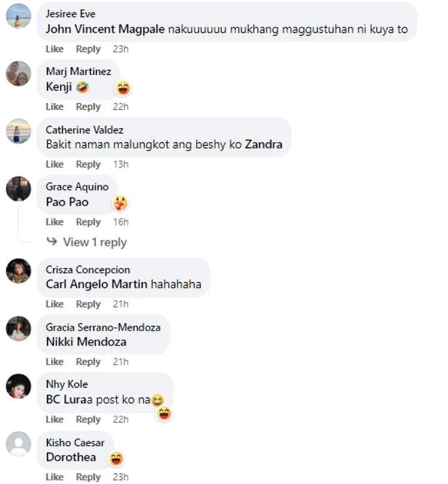Click Kisho Caesar's default avatar
Screen dimensions: 448x484
(19, 444)
